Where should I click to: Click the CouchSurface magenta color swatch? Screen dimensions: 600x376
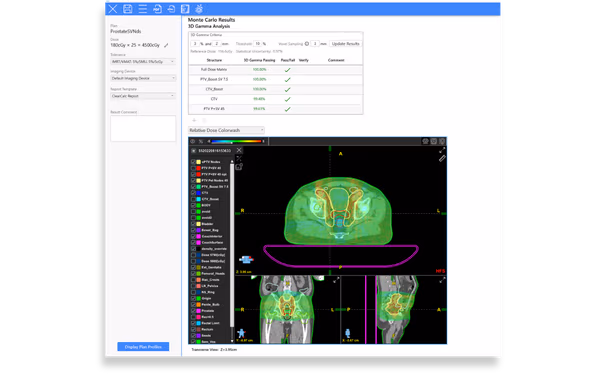pos(199,243)
